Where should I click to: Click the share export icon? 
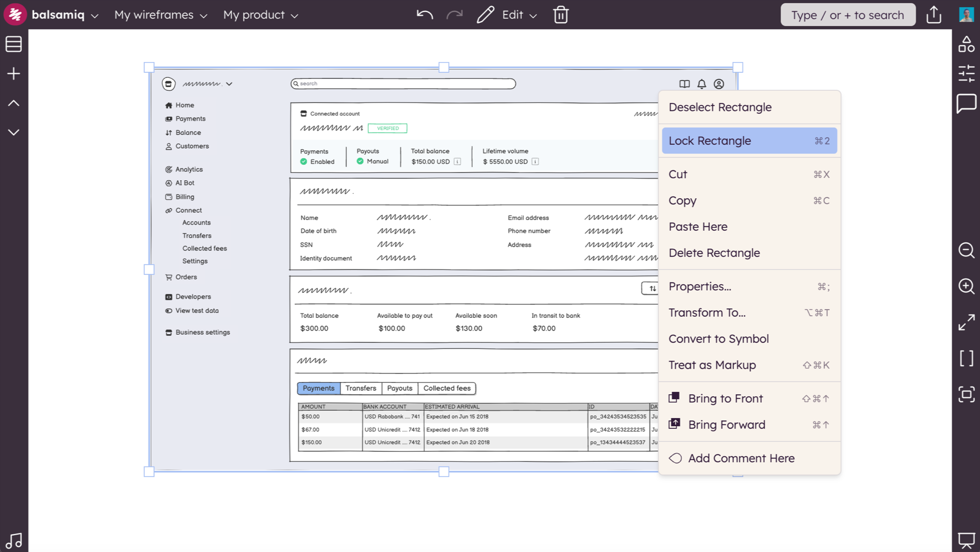pyautogui.click(x=934, y=15)
